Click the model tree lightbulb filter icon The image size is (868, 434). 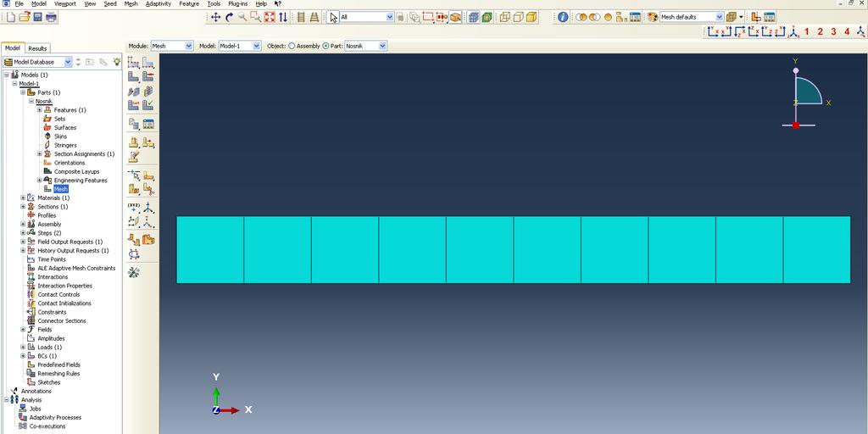[116, 62]
